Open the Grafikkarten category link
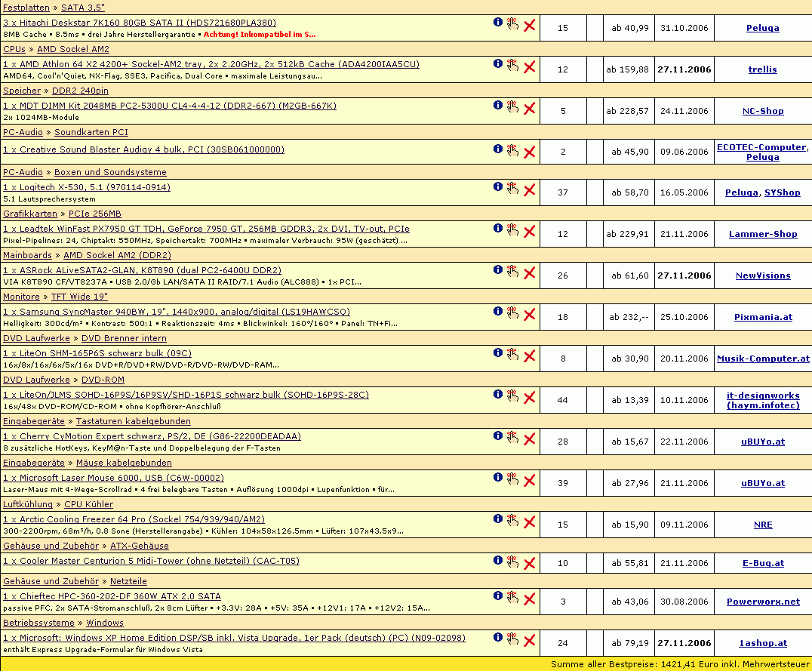 pyautogui.click(x=30, y=214)
